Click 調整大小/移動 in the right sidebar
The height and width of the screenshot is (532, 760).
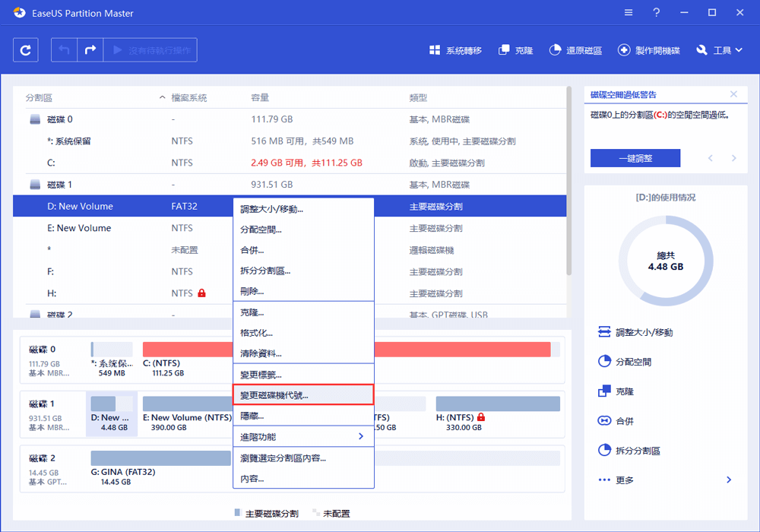tap(635, 332)
